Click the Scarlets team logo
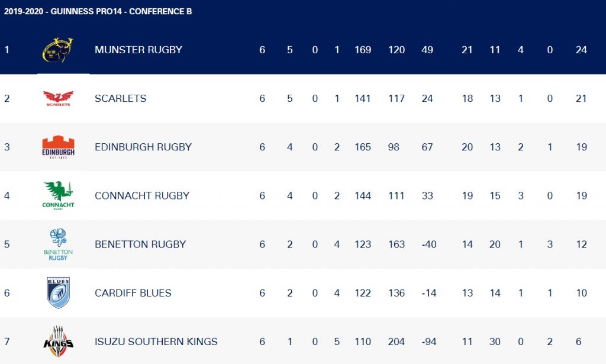Screen dimensions: 606x364 click(58, 98)
